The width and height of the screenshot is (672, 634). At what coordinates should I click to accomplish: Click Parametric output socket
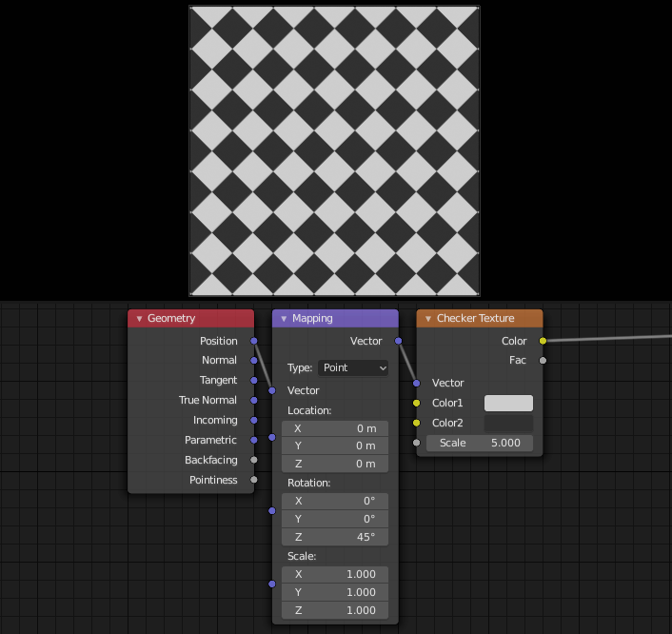pyautogui.click(x=254, y=440)
